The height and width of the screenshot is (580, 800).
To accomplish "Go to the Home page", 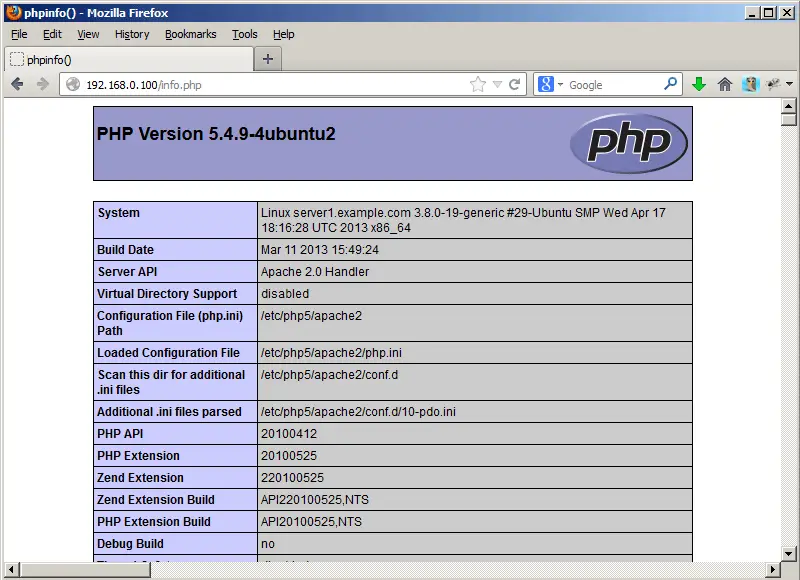I will click(724, 84).
